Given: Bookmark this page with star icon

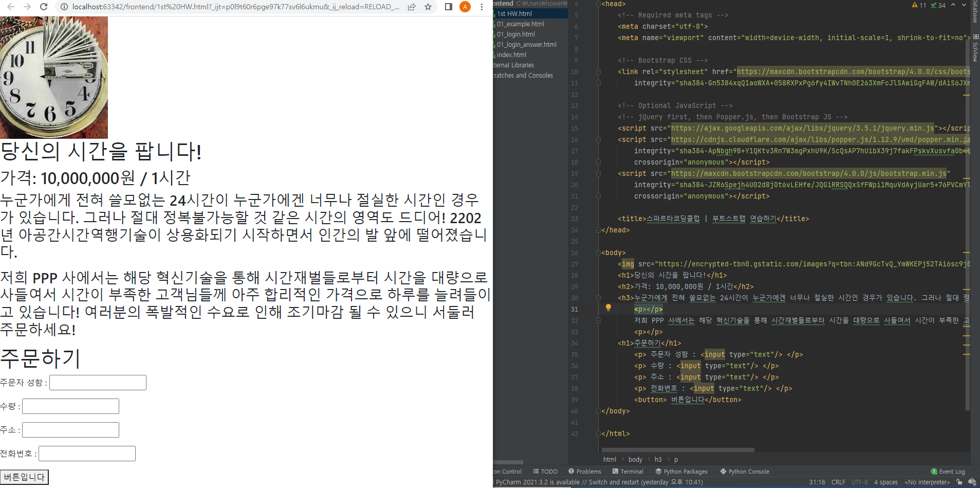Looking at the screenshot, I should [428, 7].
